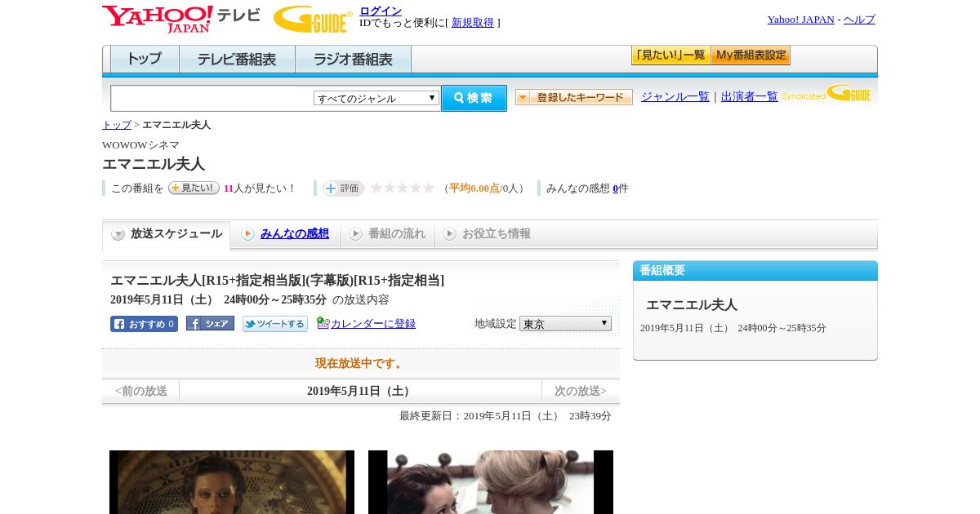Image resolution: width=980 pixels, height=514 pixels.
Task: Focus the program search input field
Action: pyautogui.click(x=212, y=98)
